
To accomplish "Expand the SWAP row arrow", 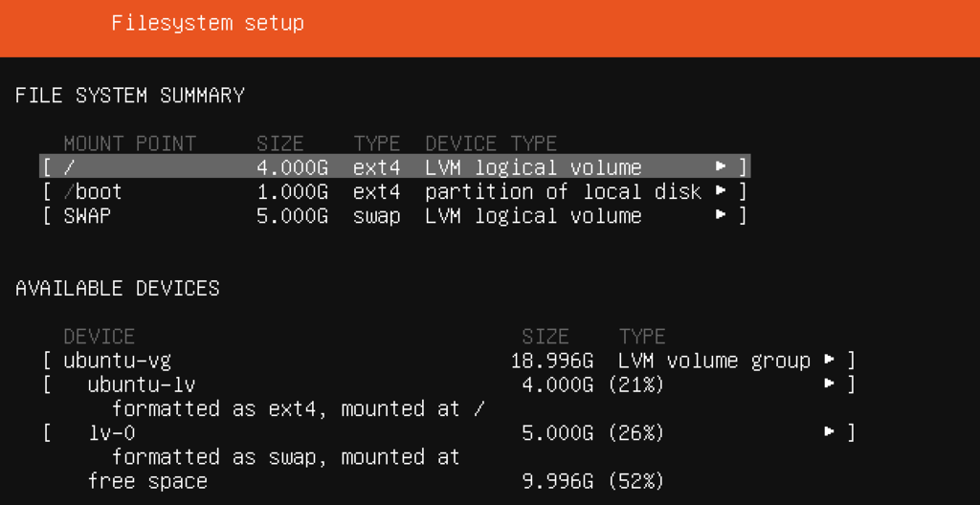I will tap(721, 215).
